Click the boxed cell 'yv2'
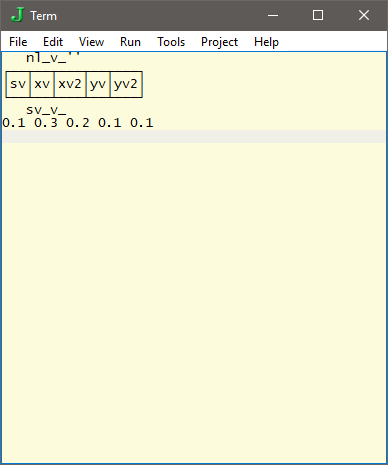The width and height of the screenshot is (388, 465). (126, 84)
